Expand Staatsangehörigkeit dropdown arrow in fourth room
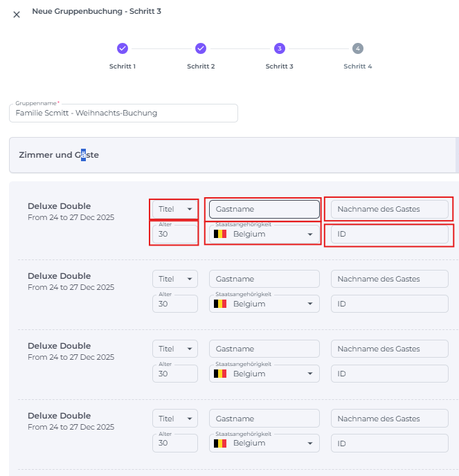Viewport: 459px width, 476px height. (x=310, y=443)
